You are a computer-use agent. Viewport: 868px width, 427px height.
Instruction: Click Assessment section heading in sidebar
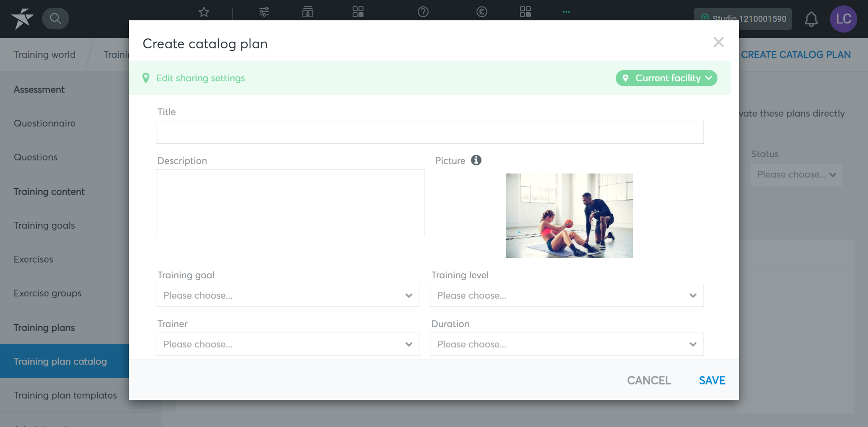39,89
